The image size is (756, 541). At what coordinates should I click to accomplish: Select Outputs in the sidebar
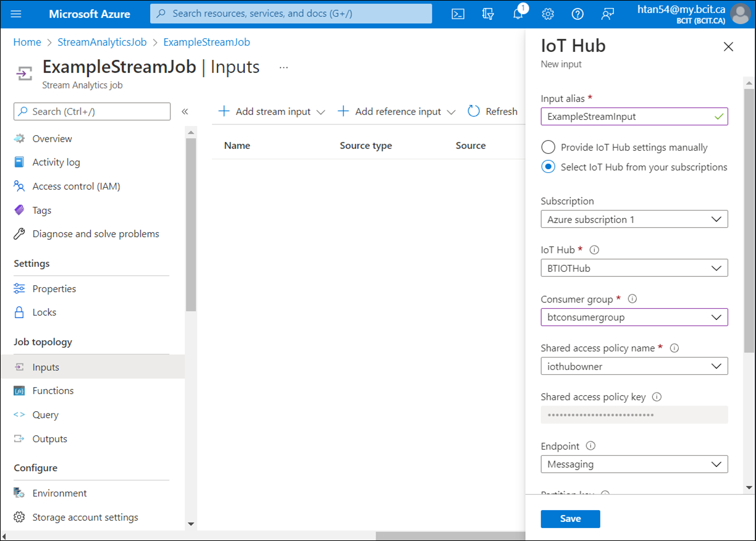(48, 438)
